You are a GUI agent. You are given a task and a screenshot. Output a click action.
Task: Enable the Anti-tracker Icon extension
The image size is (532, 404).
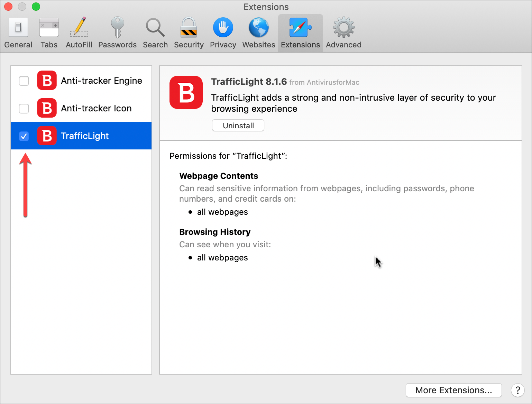24,108
